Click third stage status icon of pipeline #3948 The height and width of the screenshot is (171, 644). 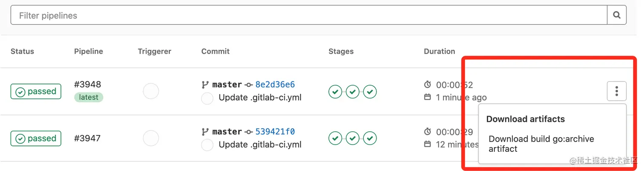[370, 91]
